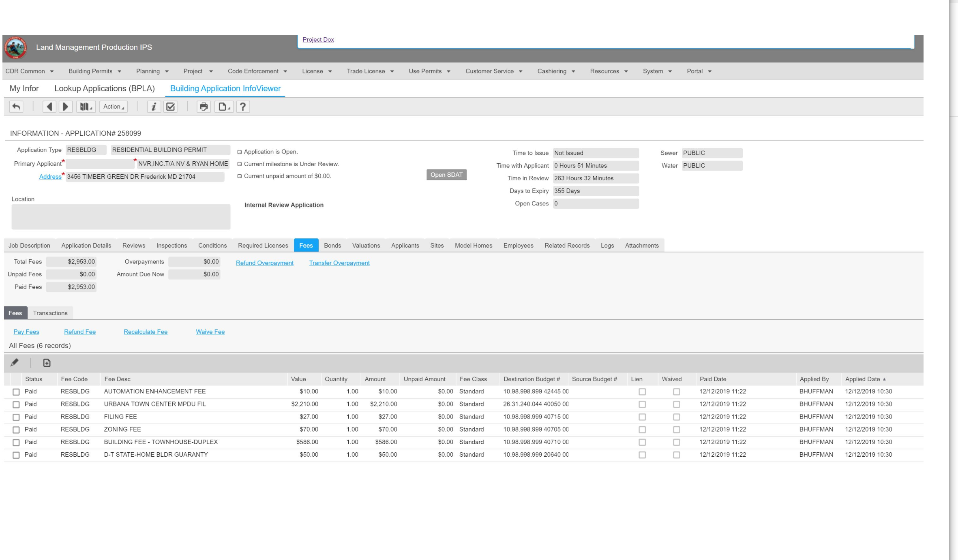Switch to the Inspections tab
Viewport: 958px width, 560px height.
[171, 246]
